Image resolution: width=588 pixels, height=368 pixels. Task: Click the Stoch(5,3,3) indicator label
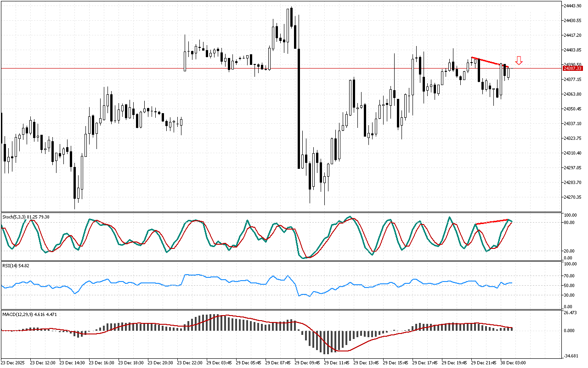click(26, 217)
